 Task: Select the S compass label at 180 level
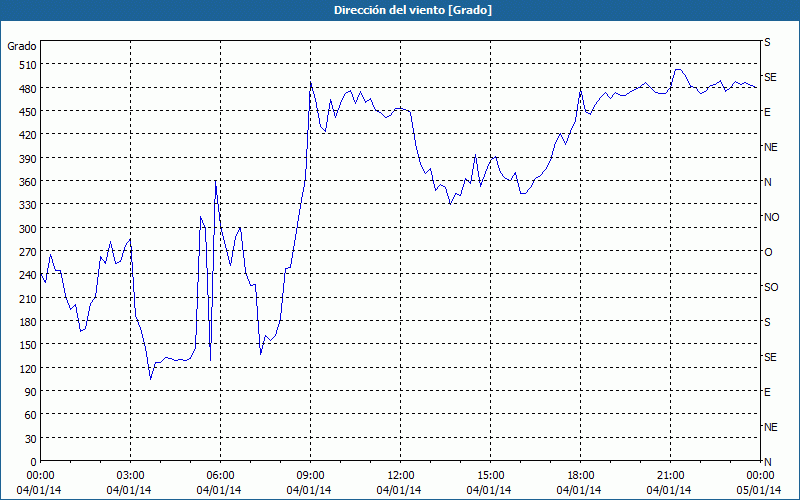pyautogui.click(x=767, y=322)
